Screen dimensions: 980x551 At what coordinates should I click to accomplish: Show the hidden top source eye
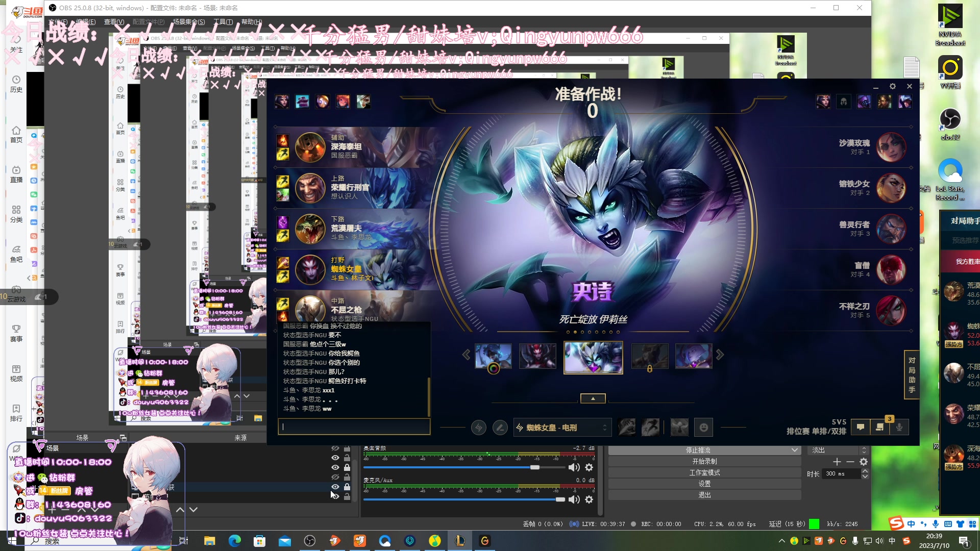click(335, 448)
